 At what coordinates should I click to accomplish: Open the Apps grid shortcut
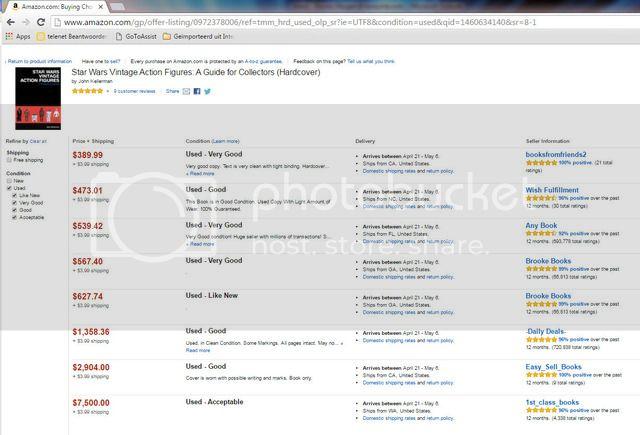(18, 36)
